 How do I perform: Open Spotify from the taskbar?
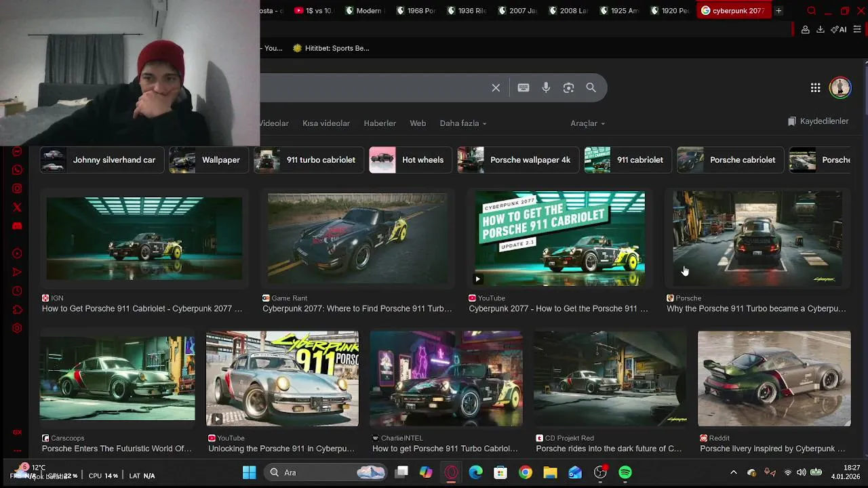click(625, 472)
